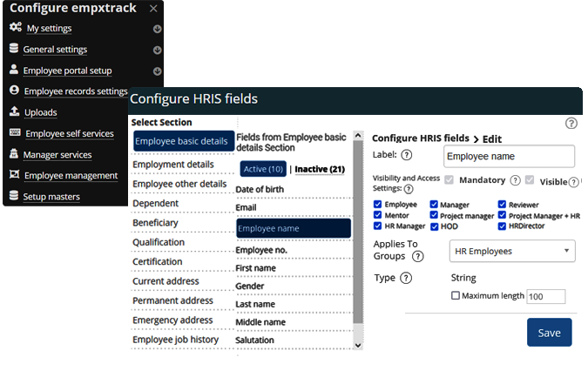The image size is (588, 371).
Task: Enable the Maximum length checkbox
Action: (456, 296)
